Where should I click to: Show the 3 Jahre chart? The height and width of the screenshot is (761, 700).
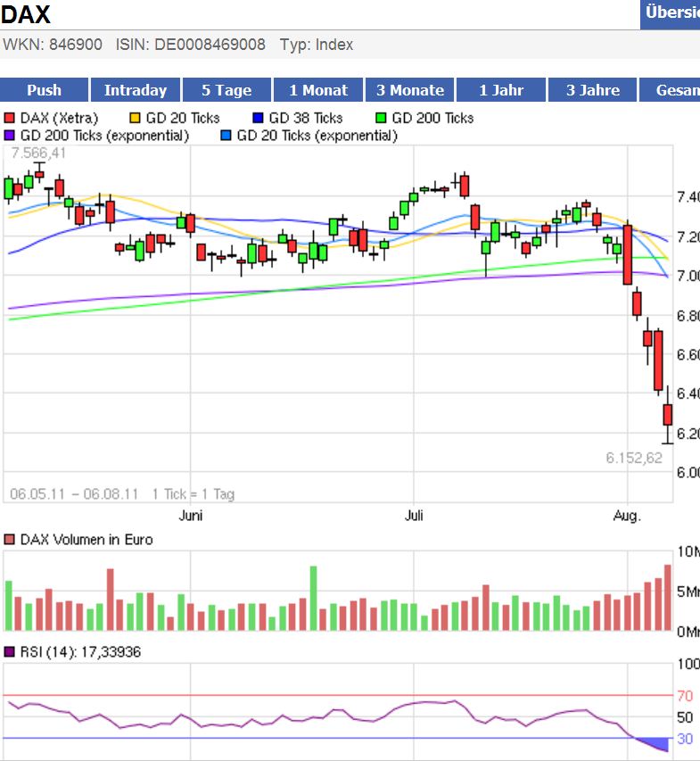coord(592,90)
